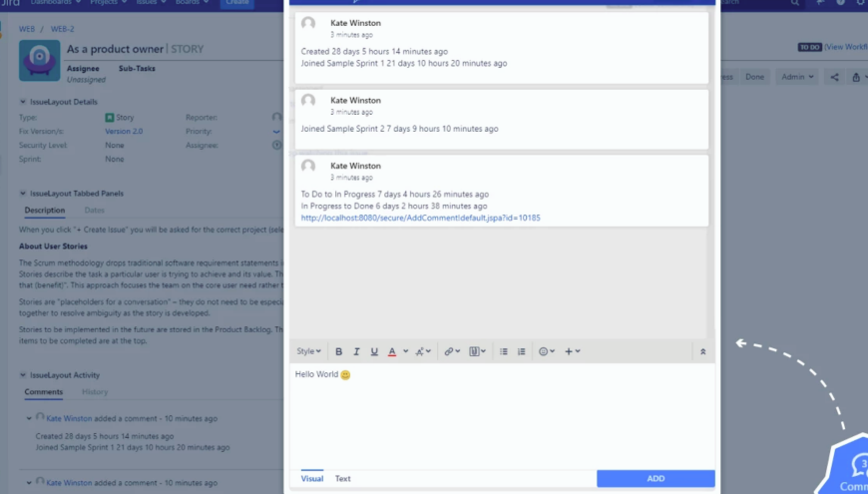Click the TO DO status lozenge

point(809,47)
